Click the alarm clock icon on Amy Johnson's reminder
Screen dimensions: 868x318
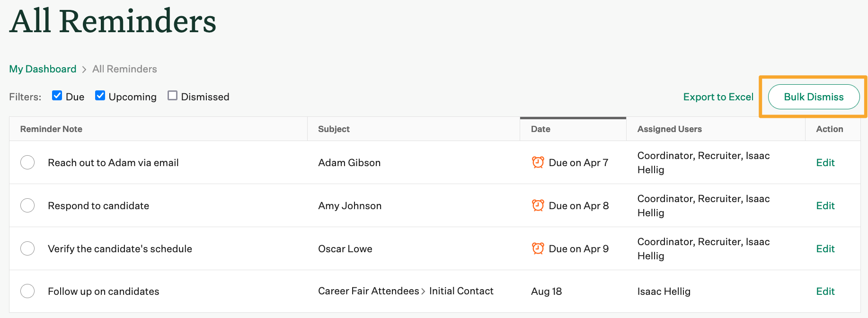coord(538,205)
